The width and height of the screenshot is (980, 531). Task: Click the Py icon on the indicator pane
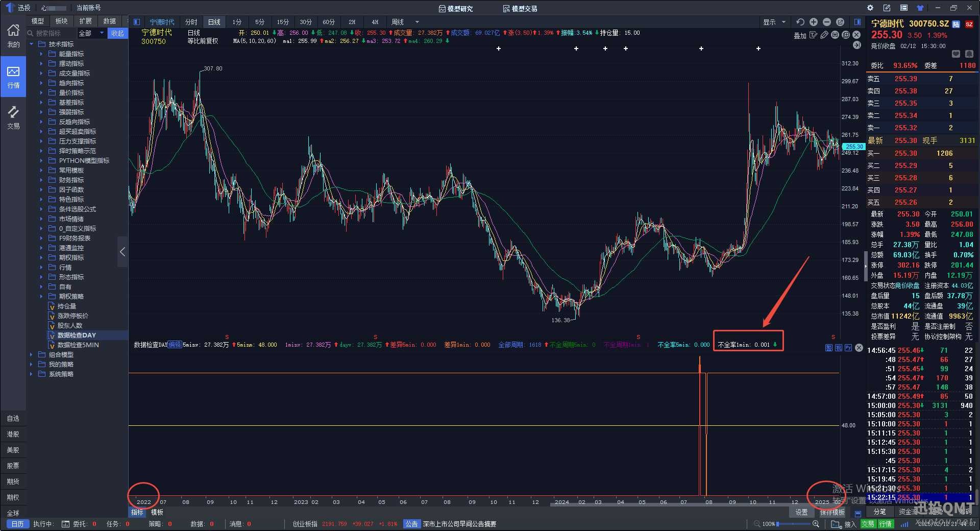848,348
